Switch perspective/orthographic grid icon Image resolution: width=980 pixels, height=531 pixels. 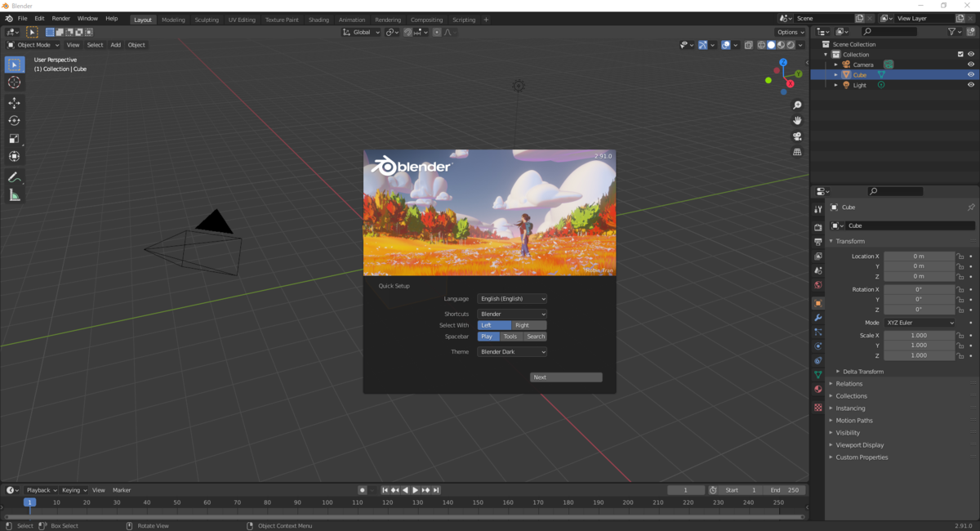click(798, 152)
